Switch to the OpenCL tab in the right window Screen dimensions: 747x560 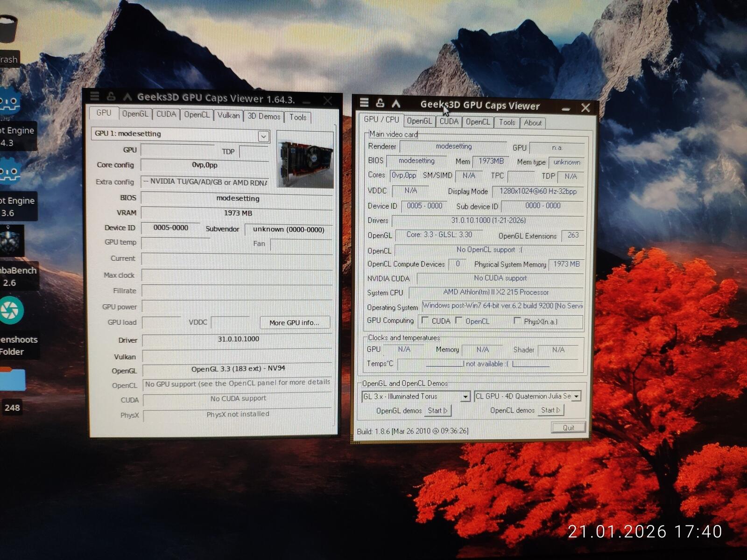478,122
